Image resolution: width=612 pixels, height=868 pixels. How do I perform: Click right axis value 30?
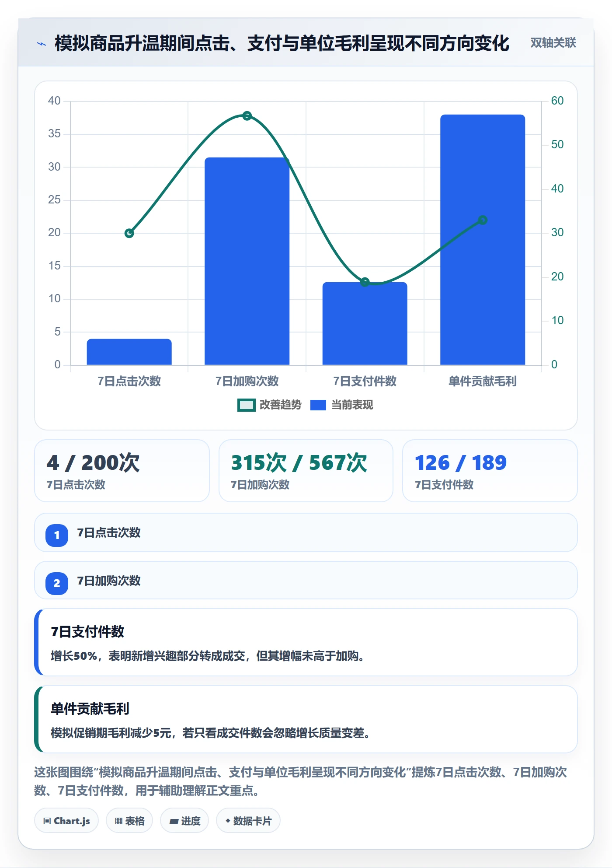coord(557,233)
